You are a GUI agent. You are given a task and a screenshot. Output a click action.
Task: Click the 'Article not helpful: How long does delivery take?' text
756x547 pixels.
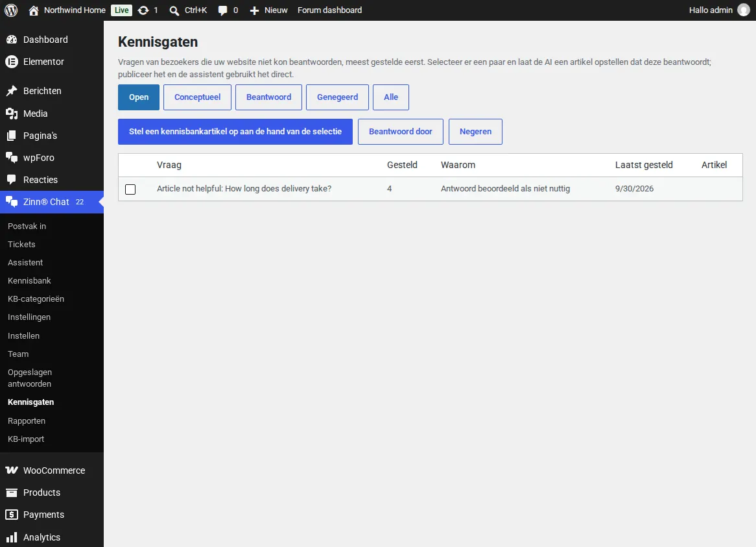point(244,189)
